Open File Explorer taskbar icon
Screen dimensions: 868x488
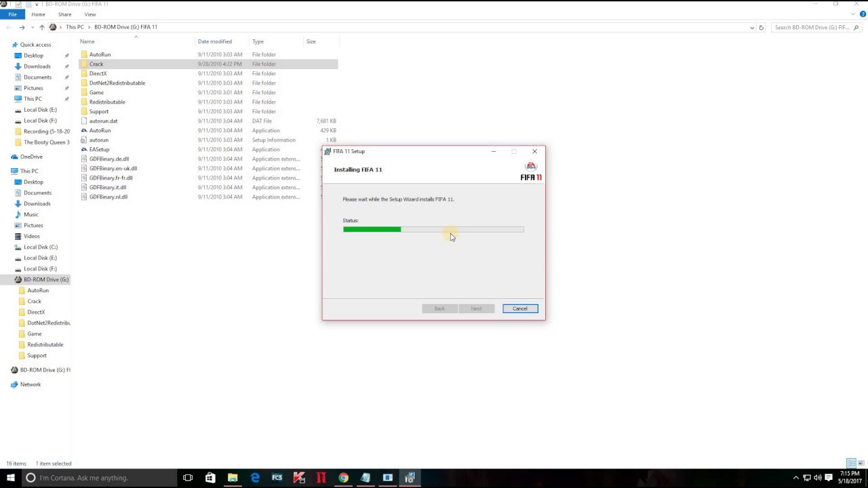click(x=233, y=478)
